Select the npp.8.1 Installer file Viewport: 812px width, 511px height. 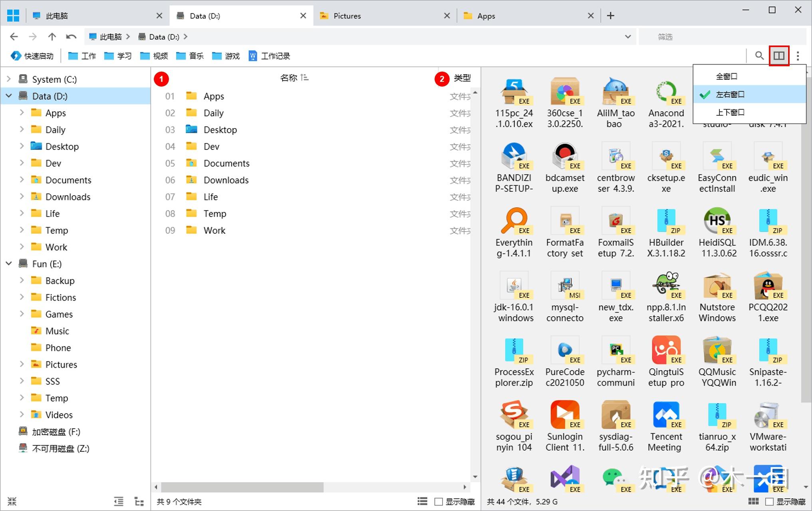pyautogui.click(x=666, y=297)
